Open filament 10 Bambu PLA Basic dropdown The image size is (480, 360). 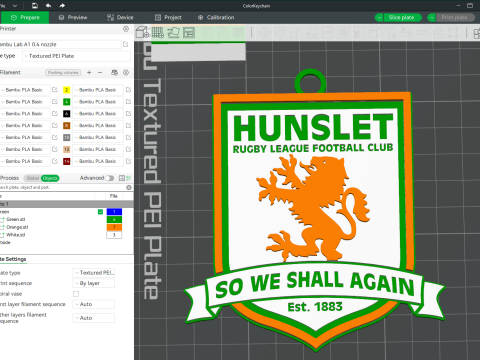(x=98, y=137)
